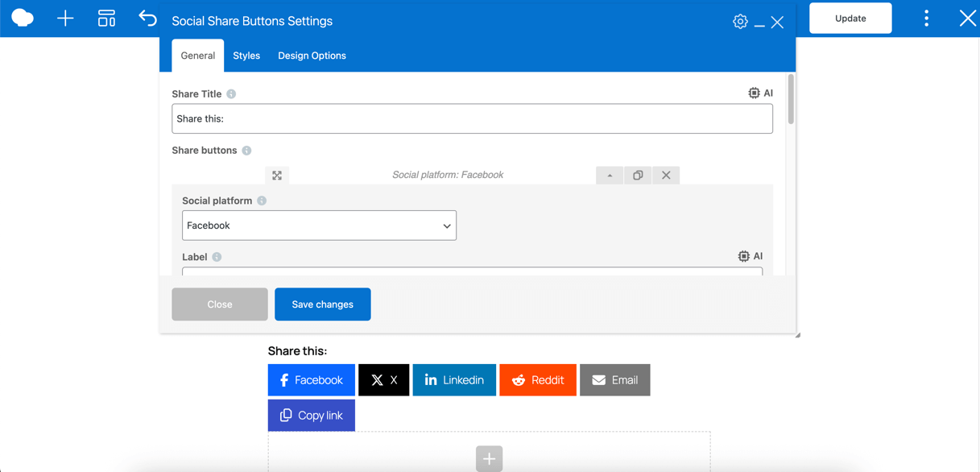980x472 pixels.
Task: Select the page layout templates icon
Action: click(106, 17)
